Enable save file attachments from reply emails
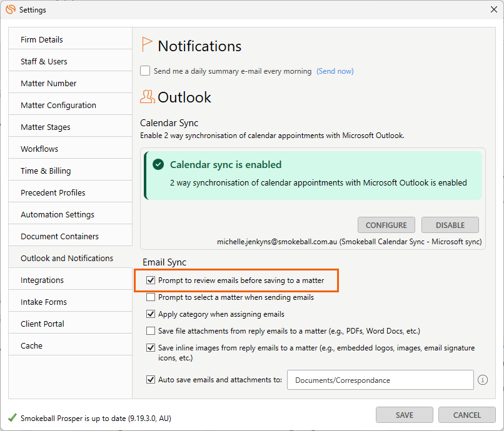Viewport: 504px width, 431px height. tap(151, 331)
